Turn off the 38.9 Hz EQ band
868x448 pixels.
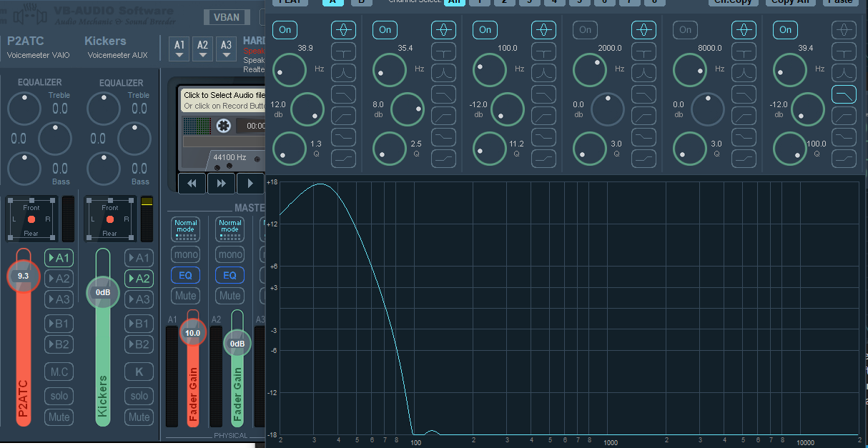285,30
